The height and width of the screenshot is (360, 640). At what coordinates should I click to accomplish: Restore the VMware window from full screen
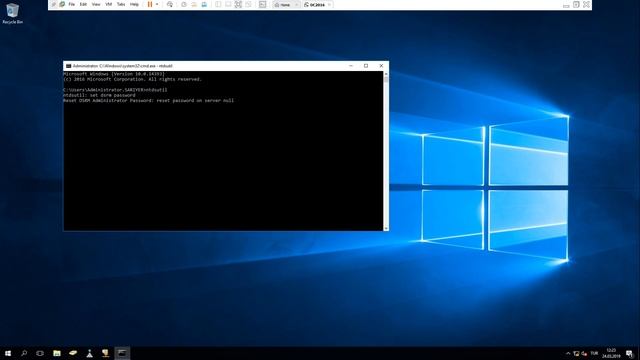[x=576, y=4]
